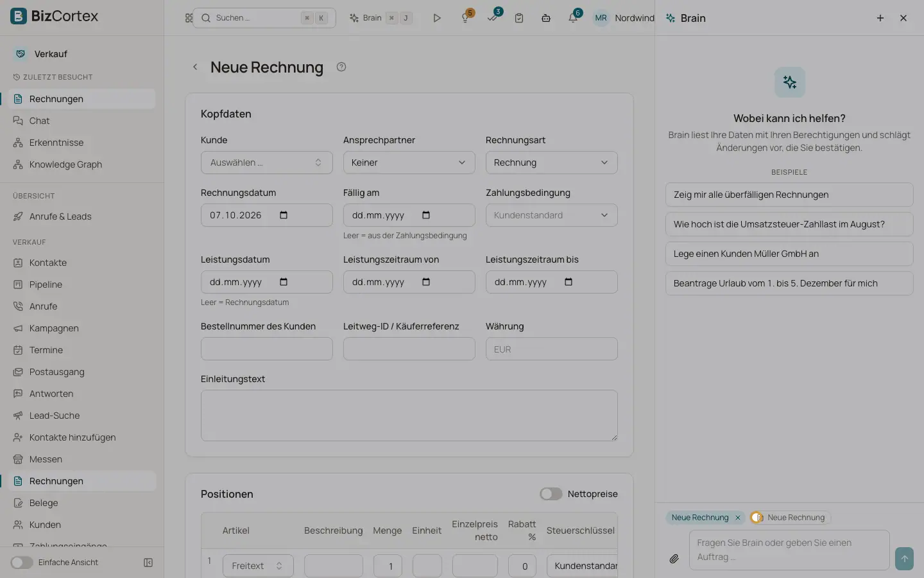Click the Menge field in row 1
Viewport: 924px width, 578px height.
(x=388, y=566)
